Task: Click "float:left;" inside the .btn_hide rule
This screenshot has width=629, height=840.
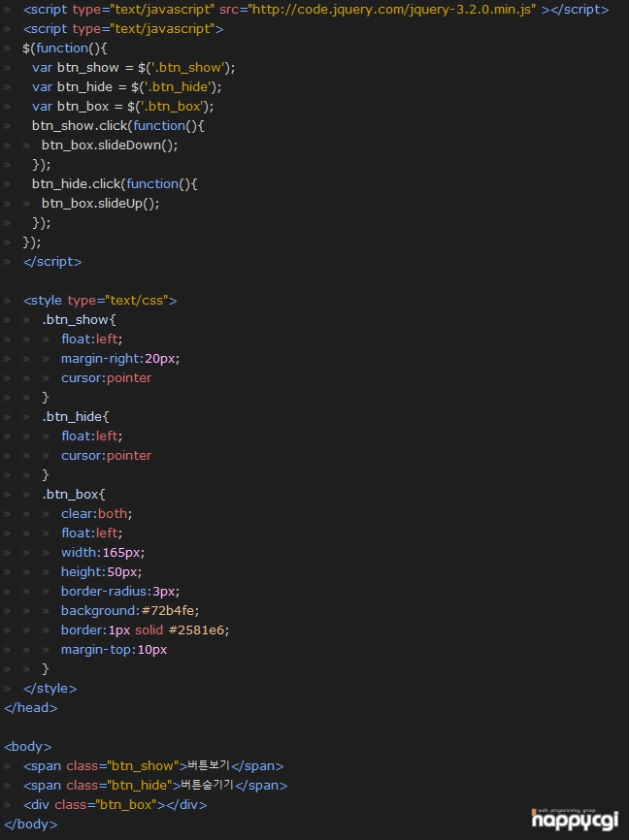Action: point(91,436)
